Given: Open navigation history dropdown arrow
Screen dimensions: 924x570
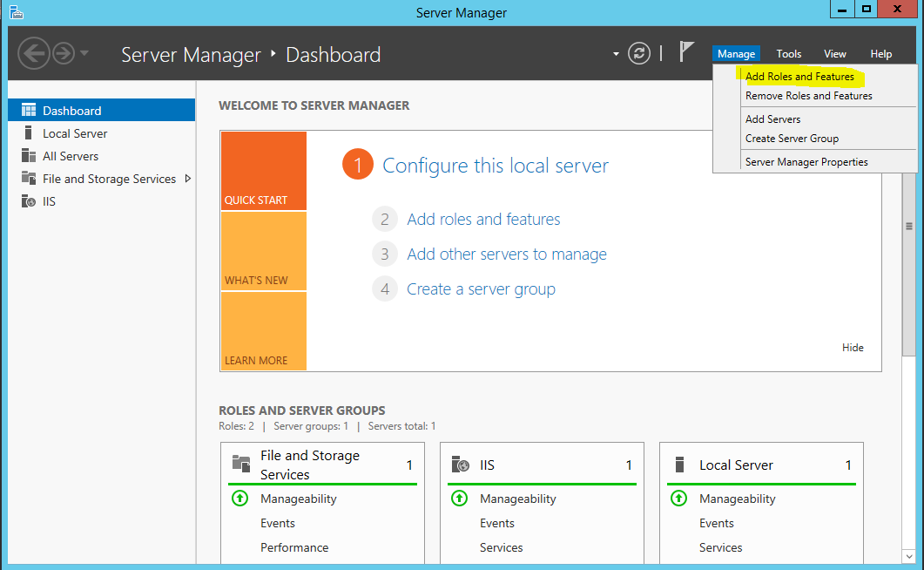Looking at the screenshot, I should tap(84, 54).
